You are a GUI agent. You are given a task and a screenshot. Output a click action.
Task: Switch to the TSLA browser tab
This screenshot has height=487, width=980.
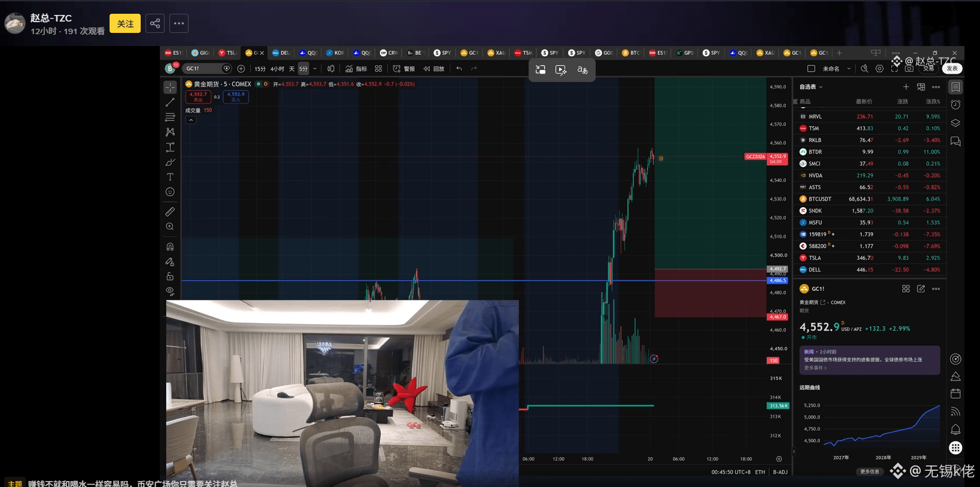point(227,53)
